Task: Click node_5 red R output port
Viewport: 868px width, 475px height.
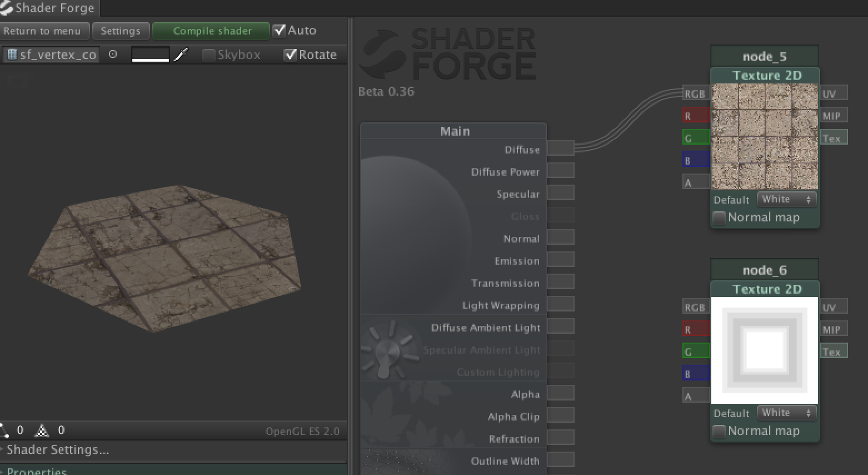Action: pyautogui.click(x=696, y=116)
